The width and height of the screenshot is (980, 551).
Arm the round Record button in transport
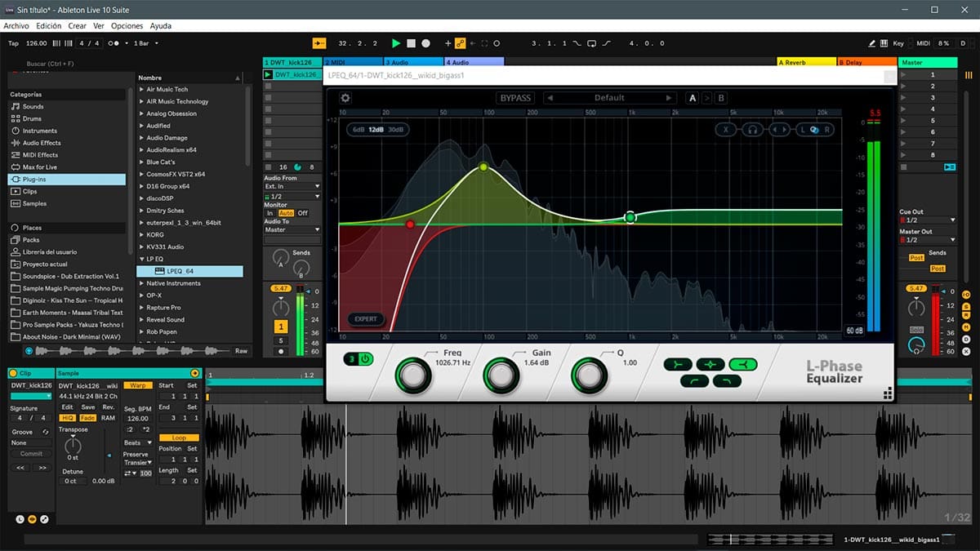[x=425, y=43]
